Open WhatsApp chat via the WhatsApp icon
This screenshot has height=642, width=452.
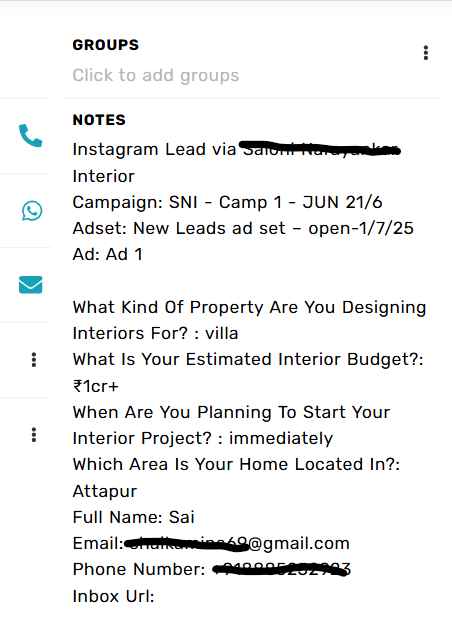[x=32, y=211]
